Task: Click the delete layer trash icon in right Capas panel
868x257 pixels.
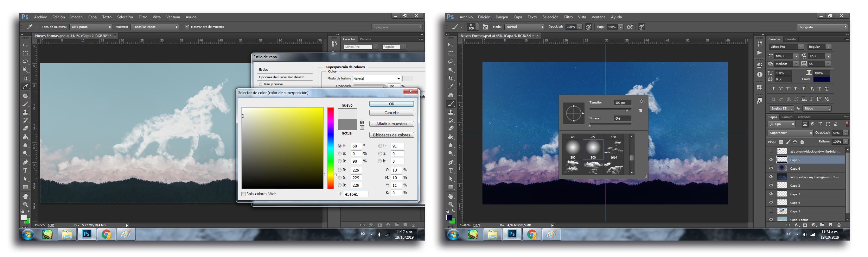Action: click(x=839, y=225)
